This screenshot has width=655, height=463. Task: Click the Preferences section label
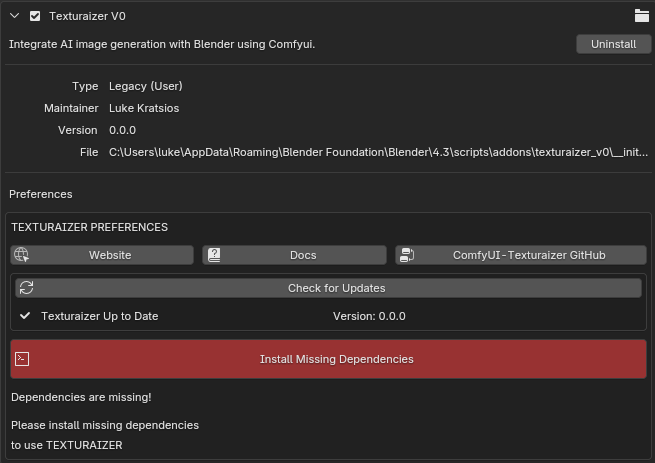[x=41, y=194]
